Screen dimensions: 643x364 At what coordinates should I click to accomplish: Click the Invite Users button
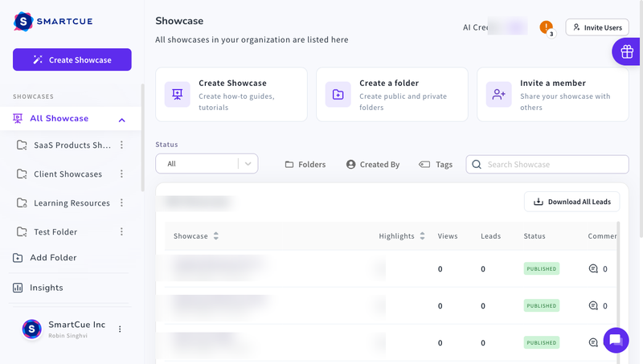[x=597, y=27]
